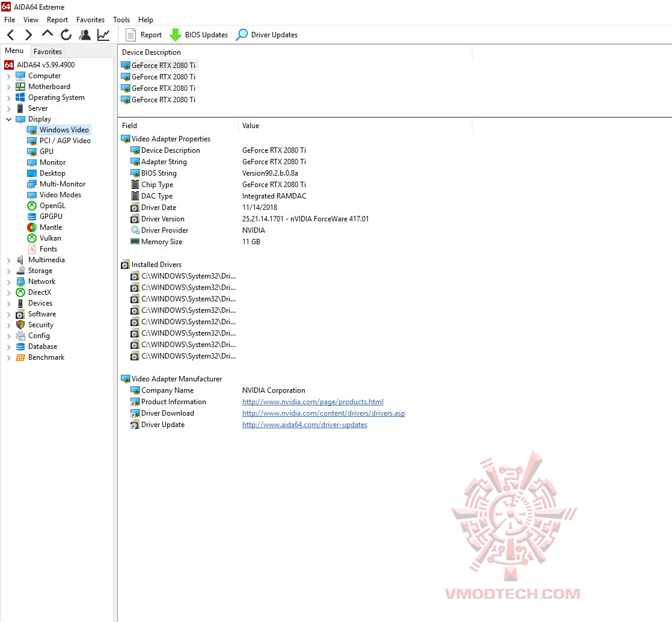
Task: Open the graph chart toolbar icon
Action: click(x=103, y=35)
